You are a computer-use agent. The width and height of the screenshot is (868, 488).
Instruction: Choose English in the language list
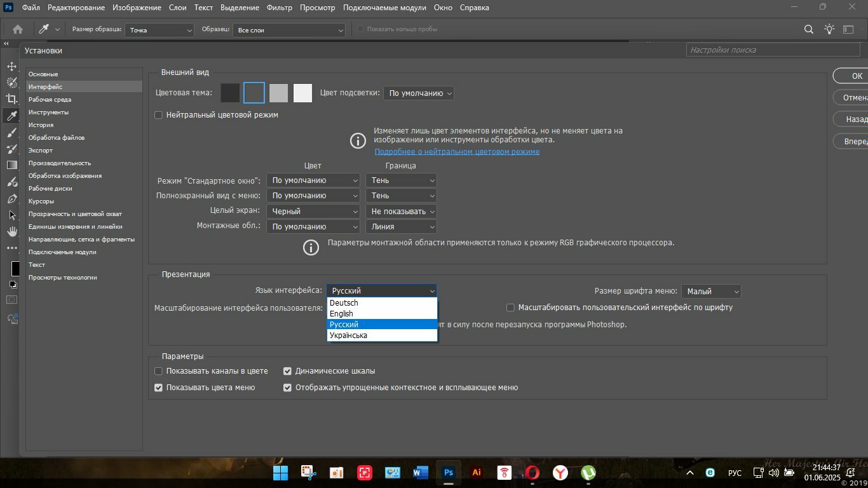click(x=383, y=314)
